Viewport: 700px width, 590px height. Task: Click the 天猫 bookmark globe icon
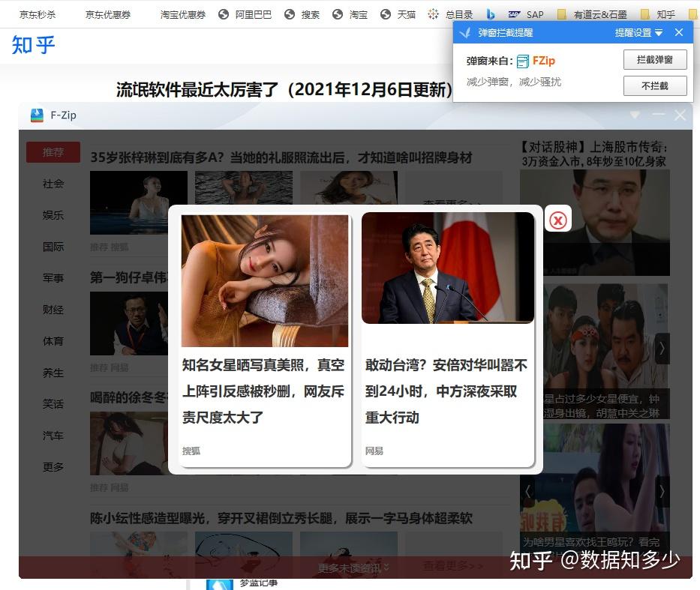[386, 15]
